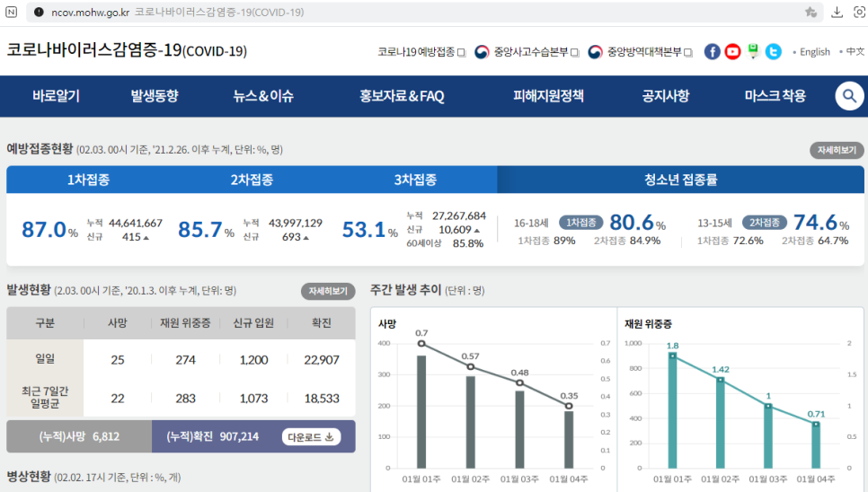The height and width of the screenshot is (492, 868).
Task: Switch language to 中文
Action: (855, 51)
